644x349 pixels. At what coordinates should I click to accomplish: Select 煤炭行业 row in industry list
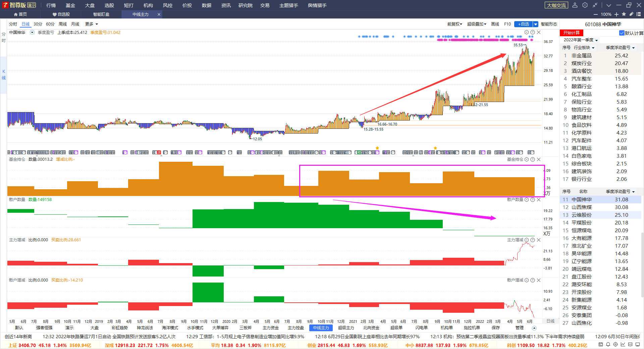pos(600,63)
